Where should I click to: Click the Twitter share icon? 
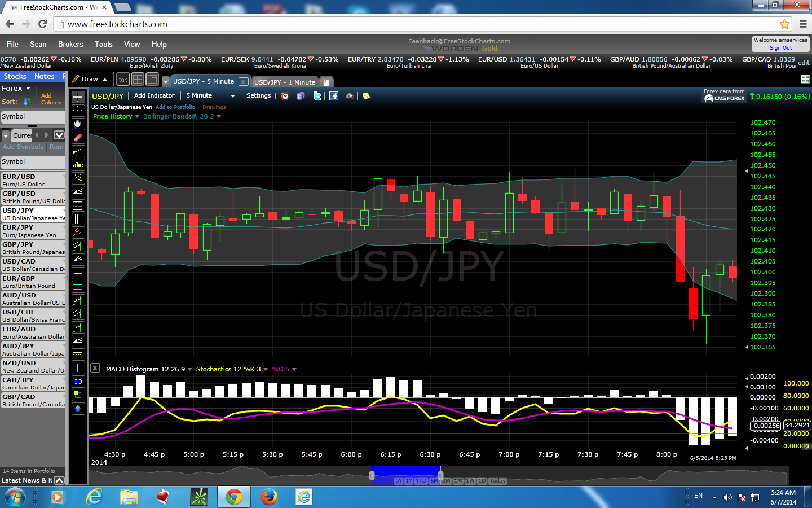317,96
